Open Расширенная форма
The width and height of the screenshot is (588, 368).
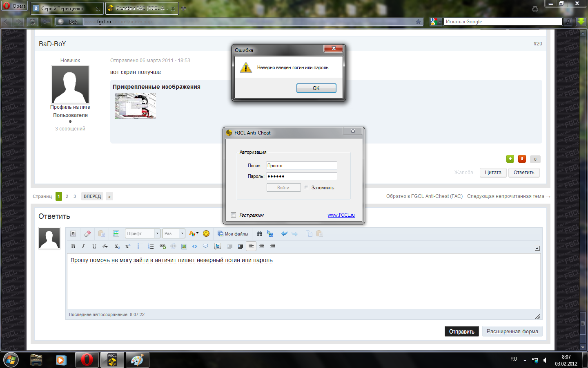512,331
